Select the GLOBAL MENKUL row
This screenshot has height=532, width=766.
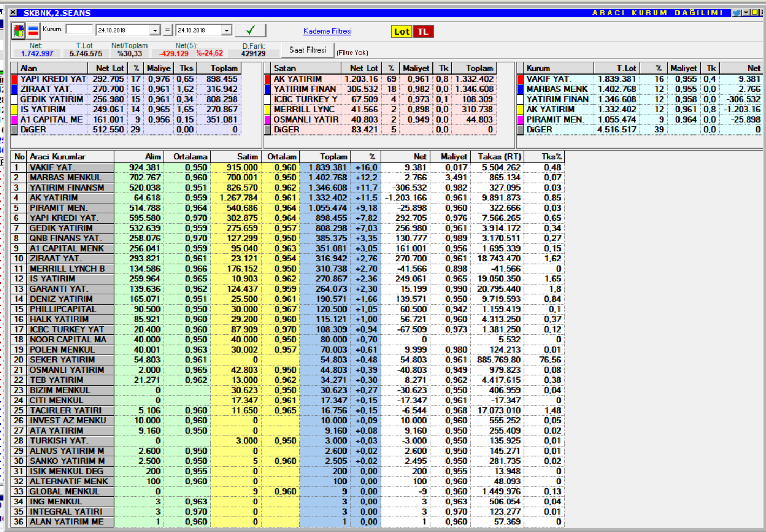coord(288,491)
